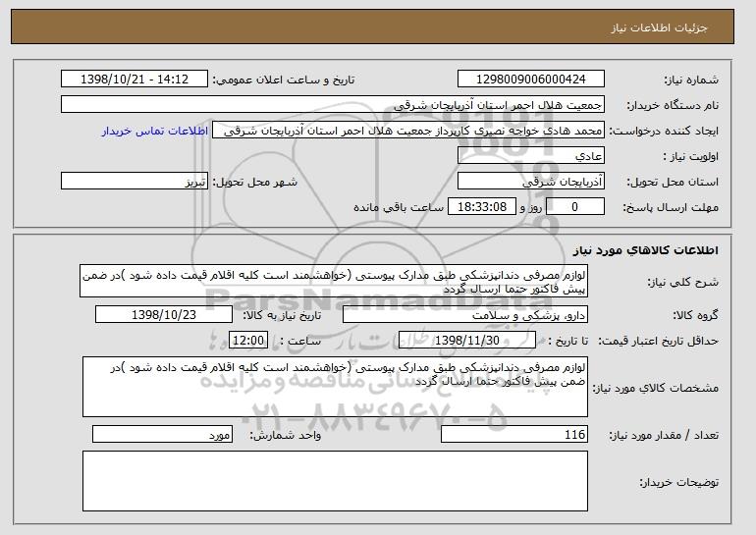
Task: Click the label تعداد / مقدار مورد نیاز
Action: point(664,435)
